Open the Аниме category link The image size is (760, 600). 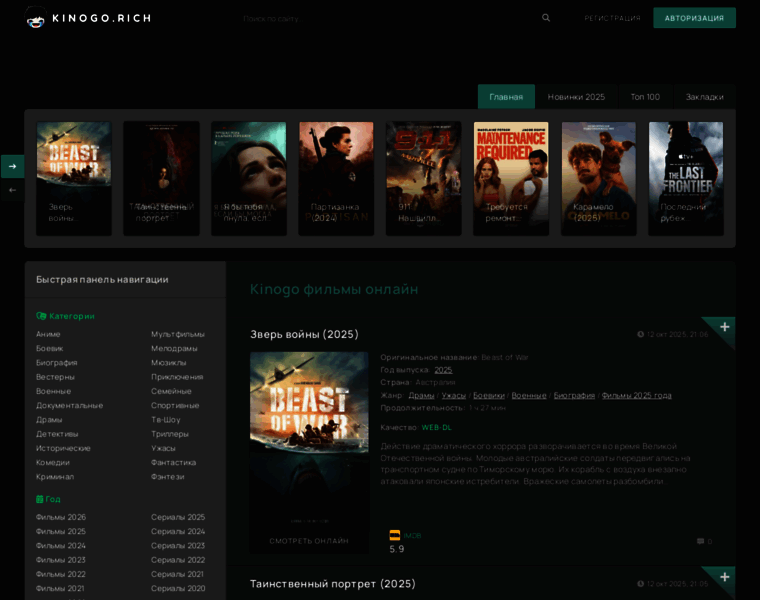coord(48,334)
